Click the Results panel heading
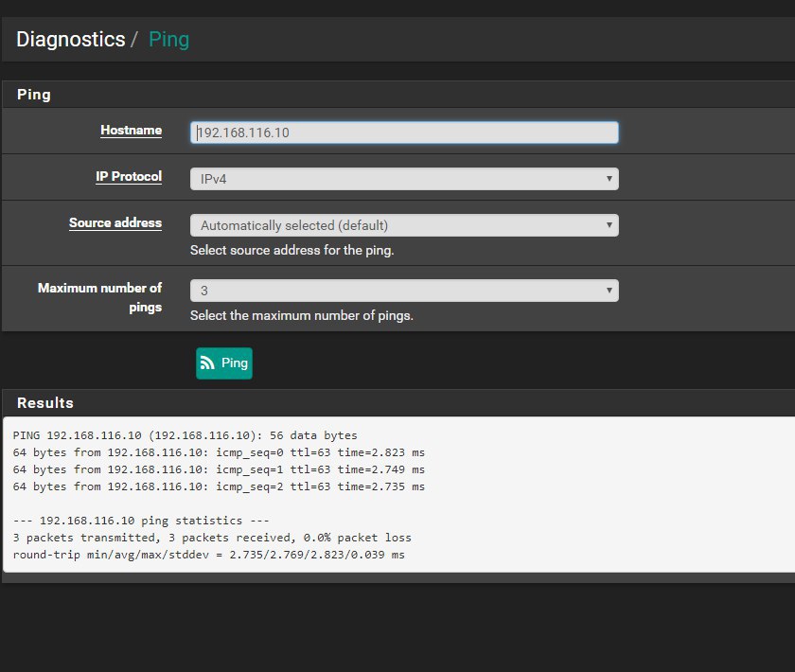 45,402
